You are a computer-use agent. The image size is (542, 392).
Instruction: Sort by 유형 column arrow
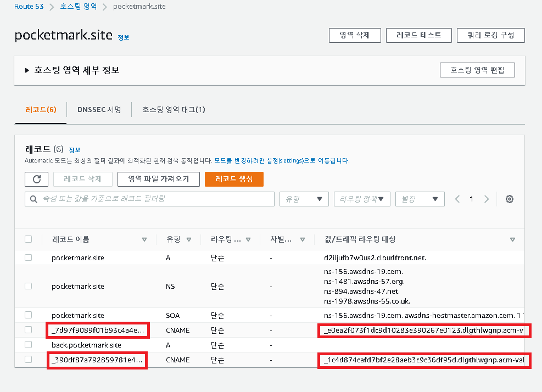(189, 239)
